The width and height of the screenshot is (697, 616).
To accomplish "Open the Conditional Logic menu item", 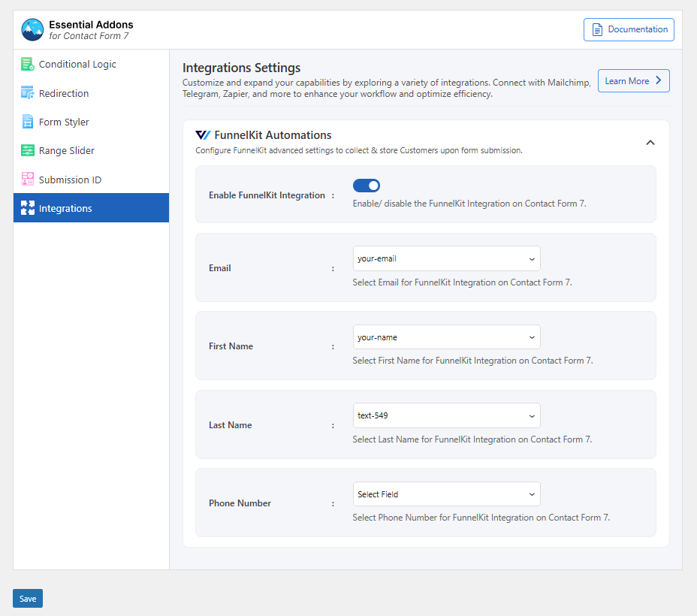I will tap(91, 64).
